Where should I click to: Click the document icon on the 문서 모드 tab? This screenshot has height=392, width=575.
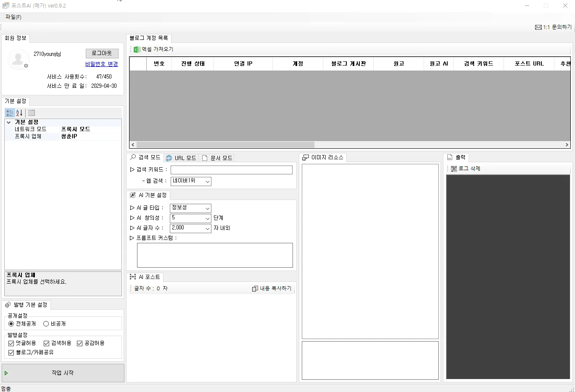point(205,158)
